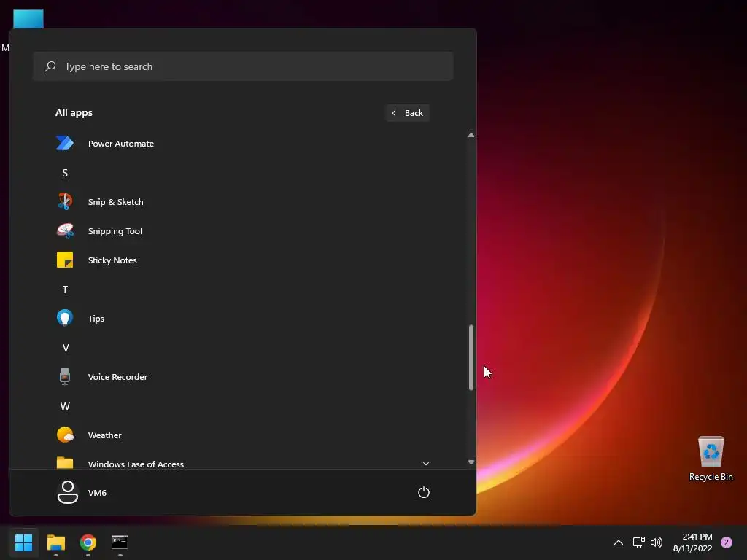Click the "VM6" user name text

pos(97,493)
